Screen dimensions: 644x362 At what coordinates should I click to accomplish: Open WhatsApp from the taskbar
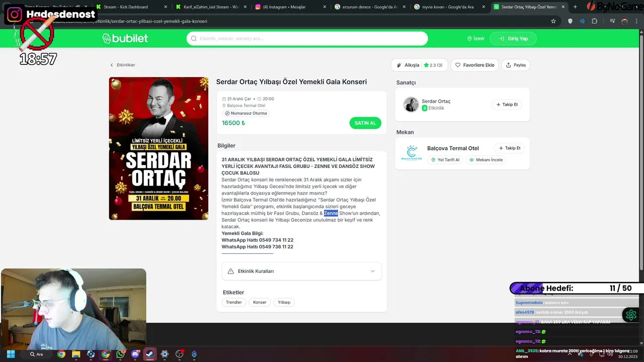click(120, 354)
